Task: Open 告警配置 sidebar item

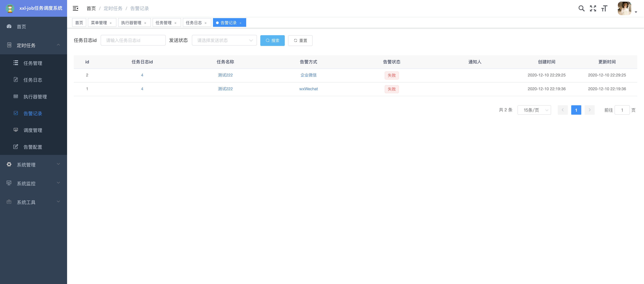Action: 33,147
